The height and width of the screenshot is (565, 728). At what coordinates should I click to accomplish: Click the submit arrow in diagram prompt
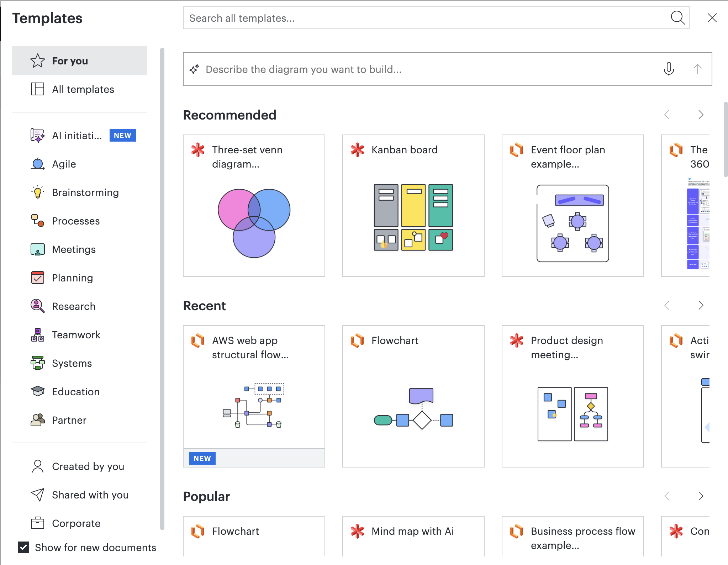[x=697, y=69]
